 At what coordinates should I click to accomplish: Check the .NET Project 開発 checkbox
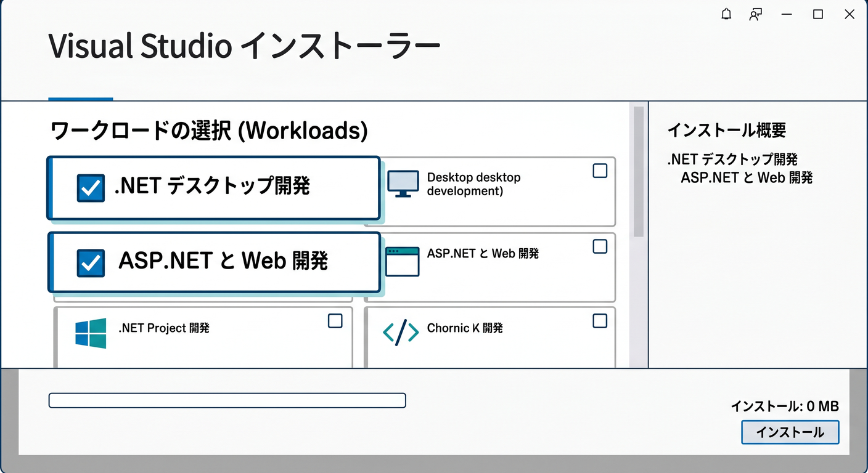click(x=335, y=321)
